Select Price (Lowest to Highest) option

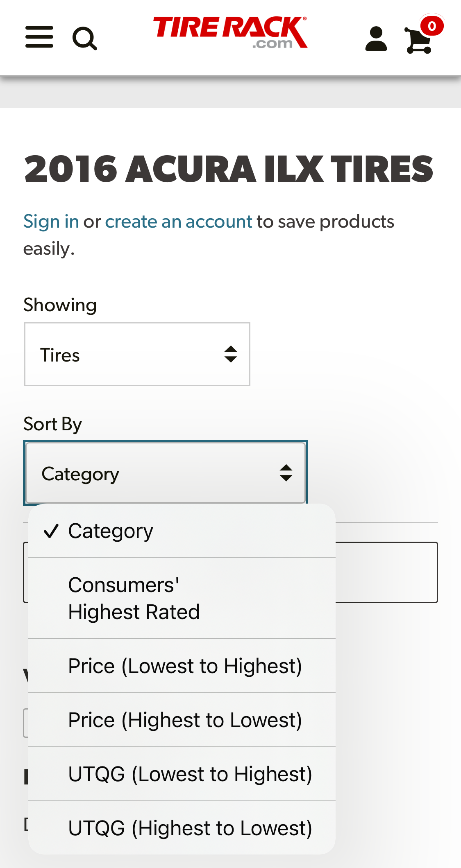[x=185, y=666]
